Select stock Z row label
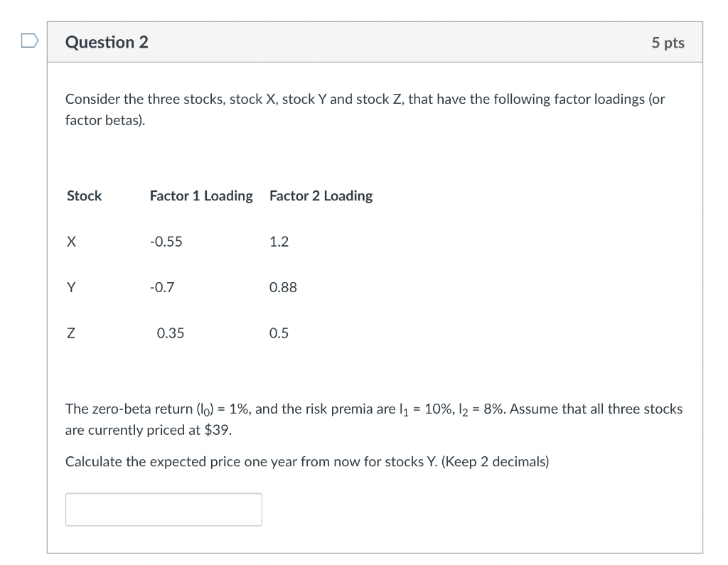This screenshot has height=565, width=728. point(70,333)
